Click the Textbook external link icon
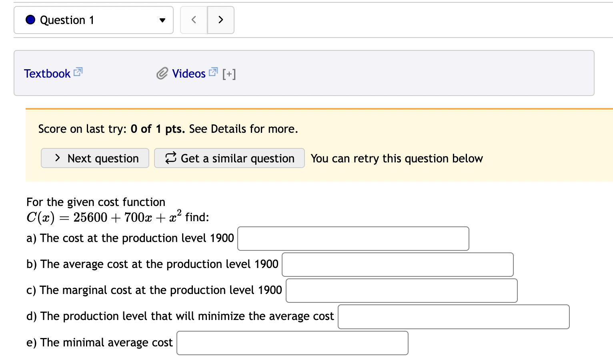 point(78,72)
